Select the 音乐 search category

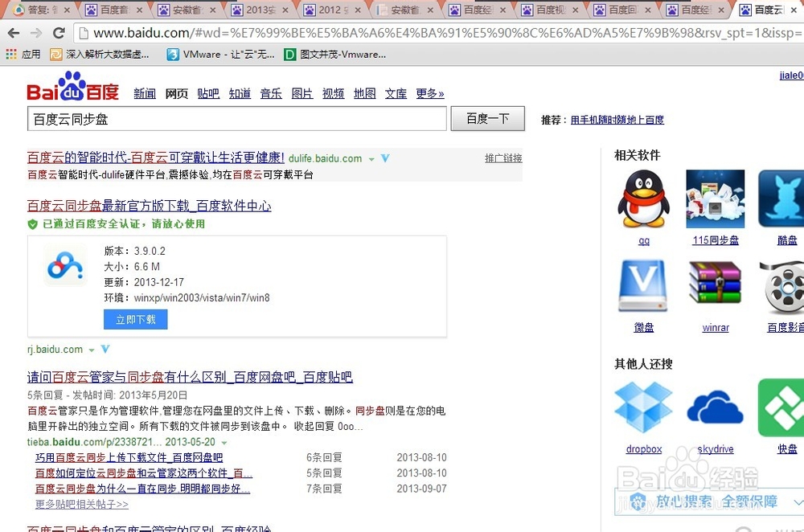coord(271,93)
